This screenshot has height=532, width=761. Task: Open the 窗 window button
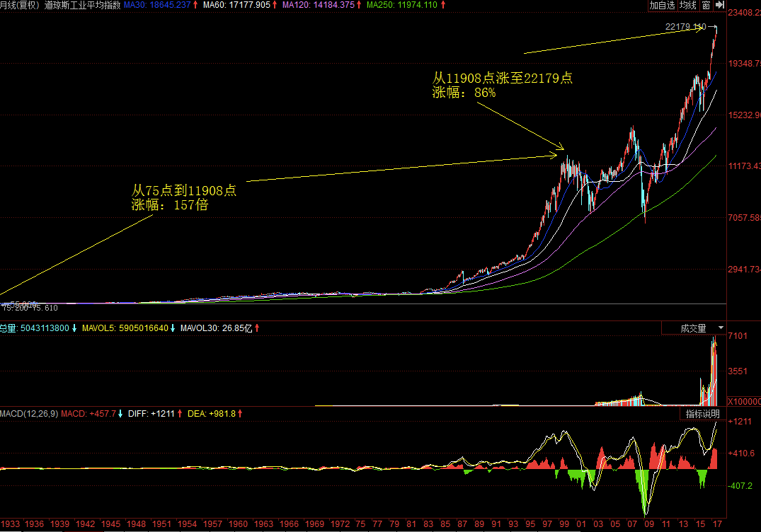pos(706,6)
